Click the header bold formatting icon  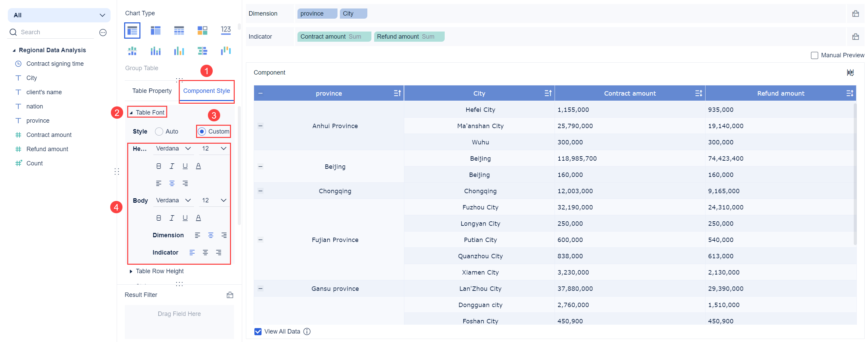[x=158, y=166]
